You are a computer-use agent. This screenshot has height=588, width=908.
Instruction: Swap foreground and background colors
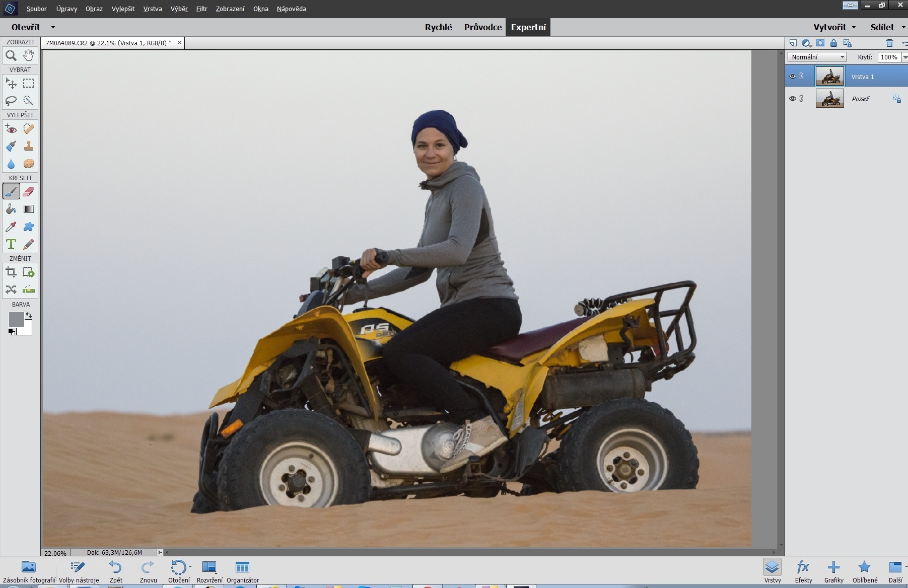click(29, 316)
